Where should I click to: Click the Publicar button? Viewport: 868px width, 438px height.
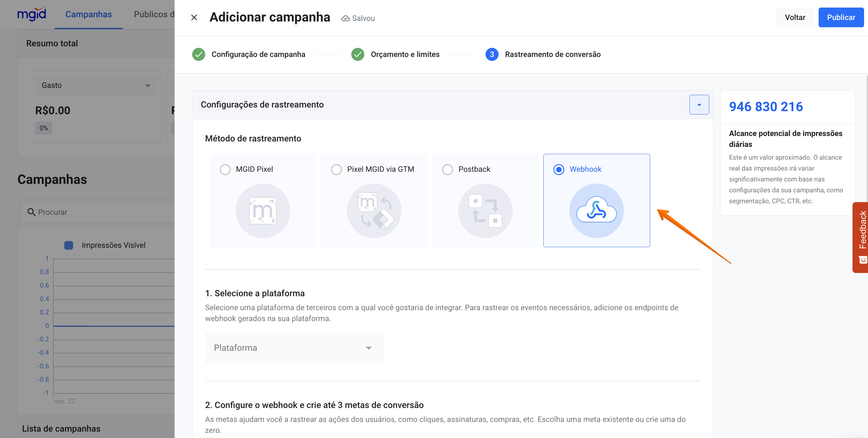tap(841, 18)
